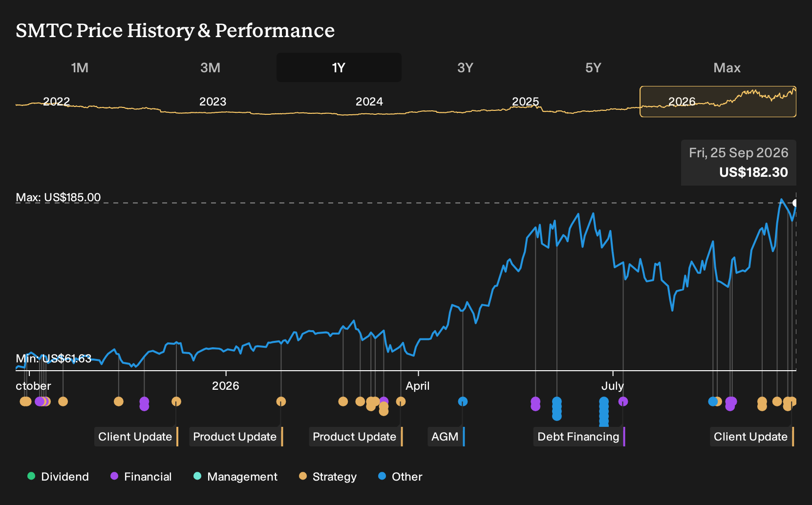Click the orange Strategy legend dot
Screen dimensions: 812x505
tap(303, 476)
